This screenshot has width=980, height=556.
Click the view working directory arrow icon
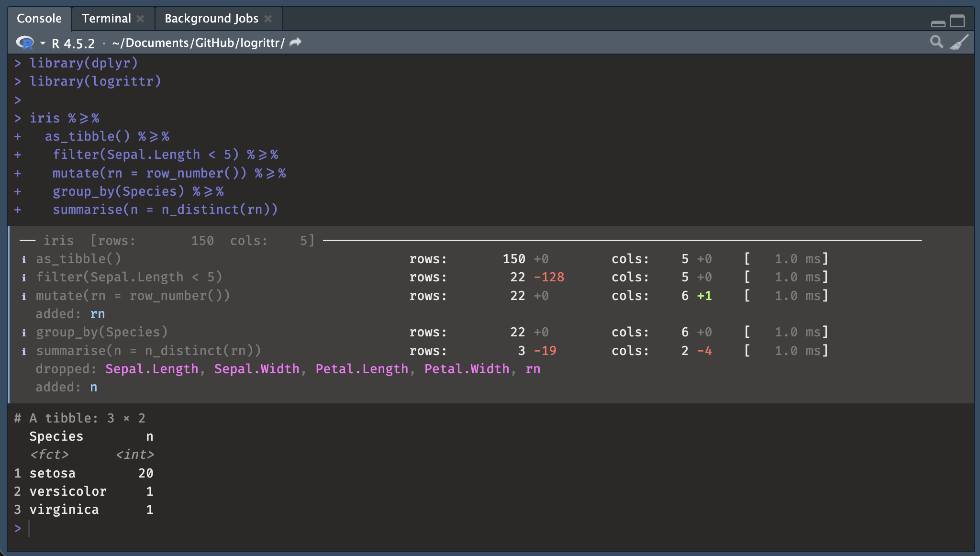click(296, 43)
